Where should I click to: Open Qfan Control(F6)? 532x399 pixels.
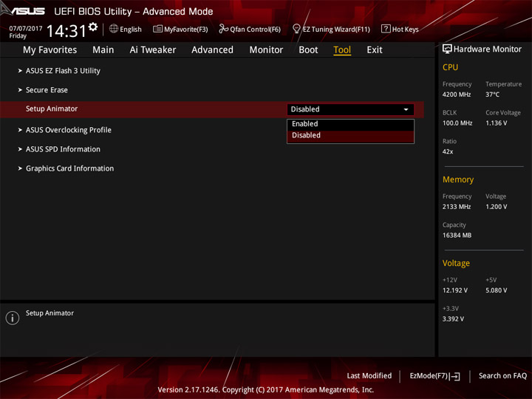point(250,29)
